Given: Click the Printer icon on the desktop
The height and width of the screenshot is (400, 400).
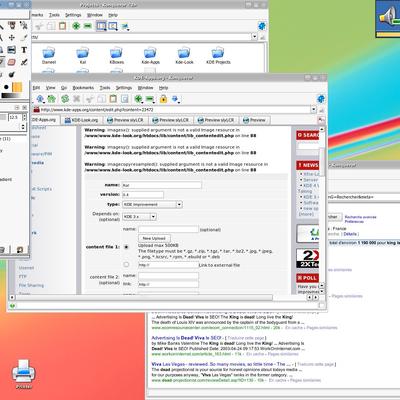Looking at the screenshot, I should pos(24,374).
